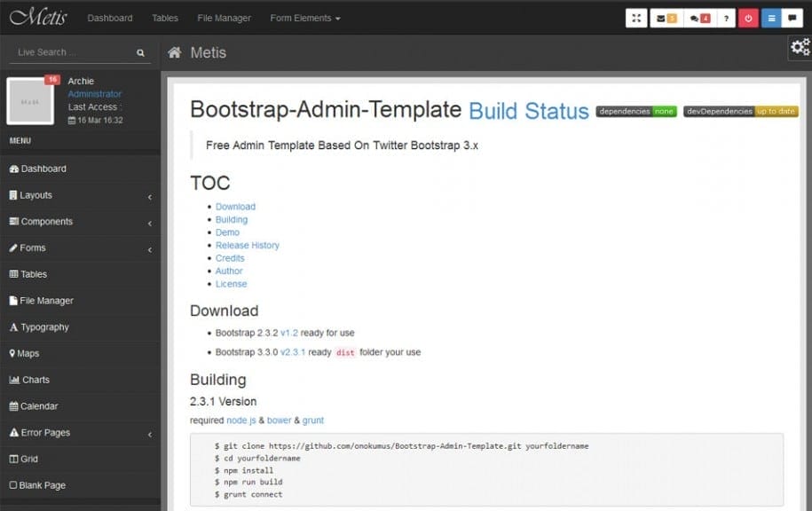Click the settings gear on the content area
The image size is (812, 511).
(x=800, y=46)
